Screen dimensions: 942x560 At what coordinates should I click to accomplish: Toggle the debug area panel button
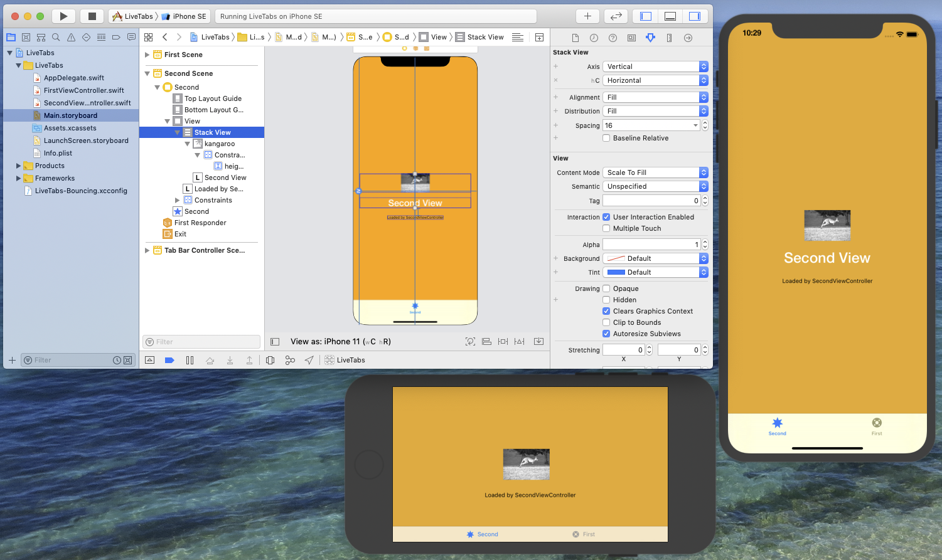click(670, 16)
